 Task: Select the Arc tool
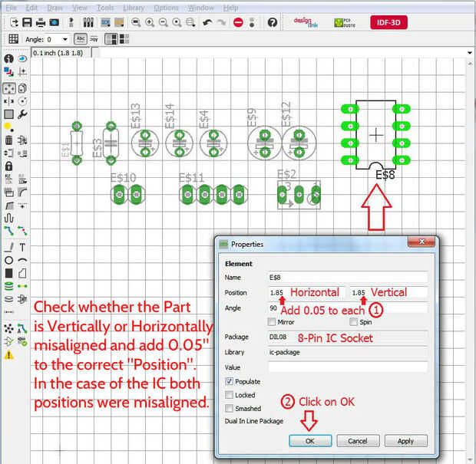[22, 260]
